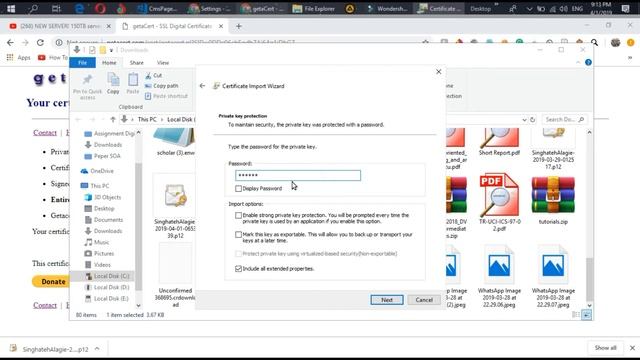Check the Display Password checkbox
640x360 pixels.
tap(238, 189)
